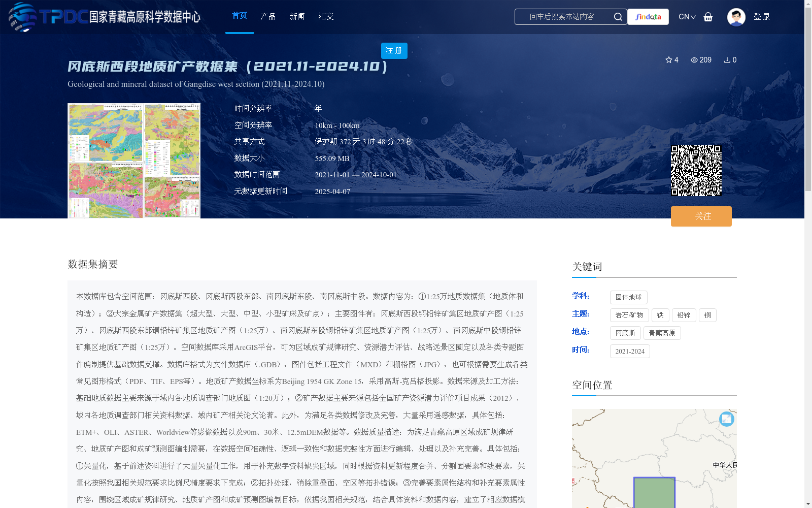Expand the map fullscreen icon
This screenshot has width=812, height=508.
point(727,419)
